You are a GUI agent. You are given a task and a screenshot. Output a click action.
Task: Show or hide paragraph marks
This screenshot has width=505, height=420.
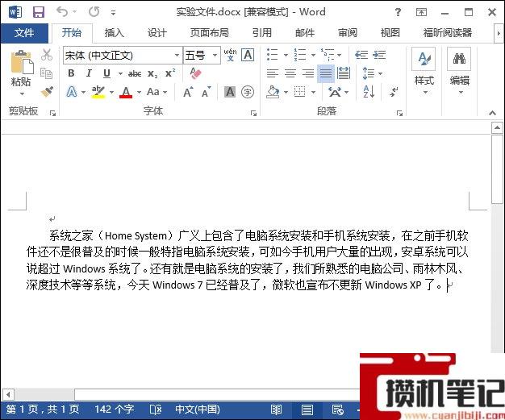tap(394, 92)
